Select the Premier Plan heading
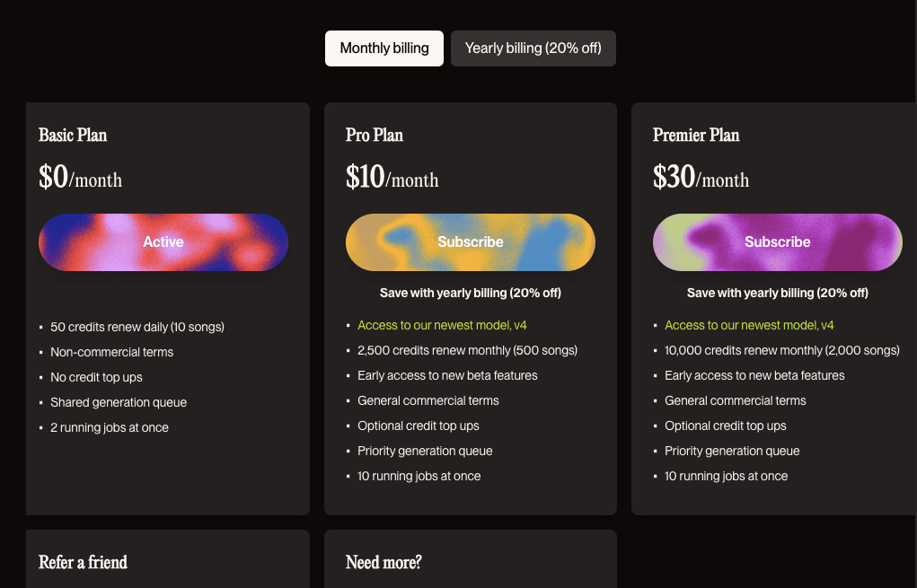917x588 pixels. 696,135
